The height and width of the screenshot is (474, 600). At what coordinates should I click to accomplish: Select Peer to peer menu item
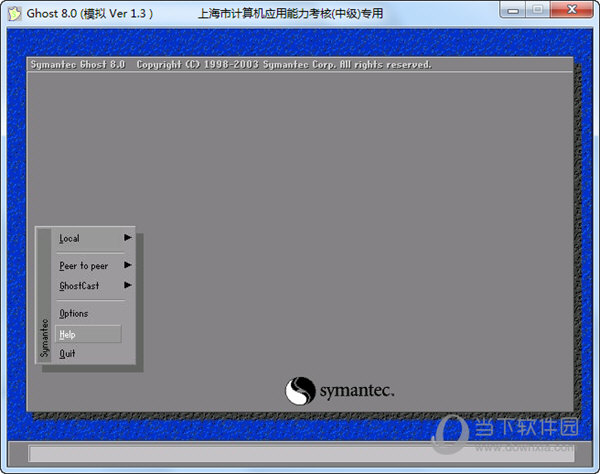coord(83,266)
